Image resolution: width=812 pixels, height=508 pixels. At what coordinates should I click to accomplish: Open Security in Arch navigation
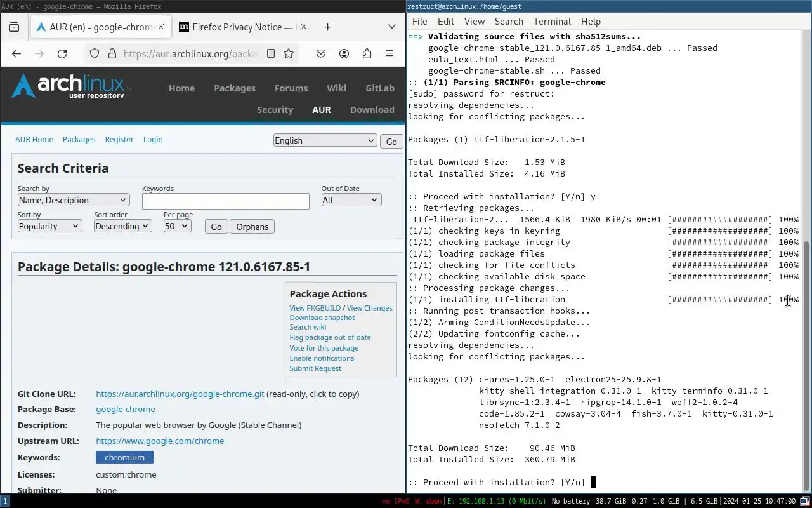275,110
